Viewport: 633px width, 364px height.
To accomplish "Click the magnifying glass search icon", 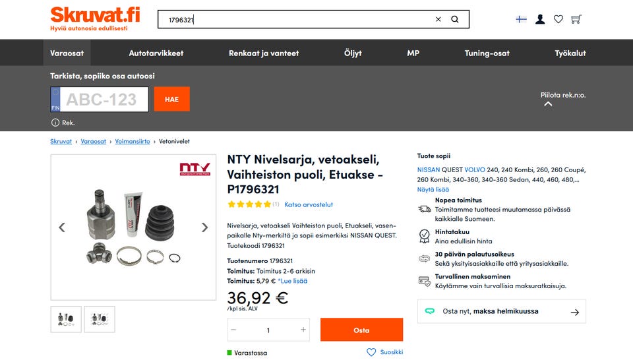I will pyautogui.click(x=455, y=20).
